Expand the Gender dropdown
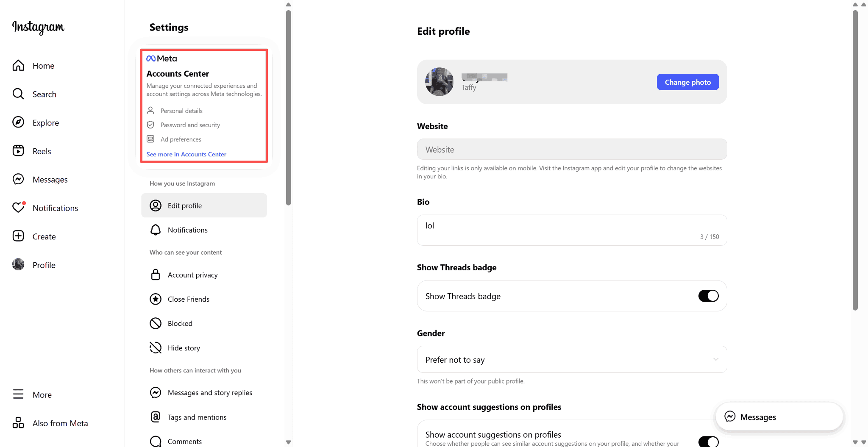868x447 pixels. 572,359
